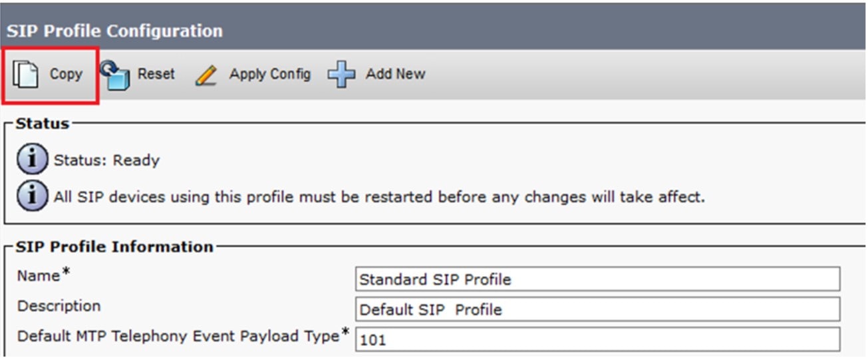Click the SIP Profile Configuration page title
Image resolution: width=868 pixels, height=358 pixels.
[114, 31]
